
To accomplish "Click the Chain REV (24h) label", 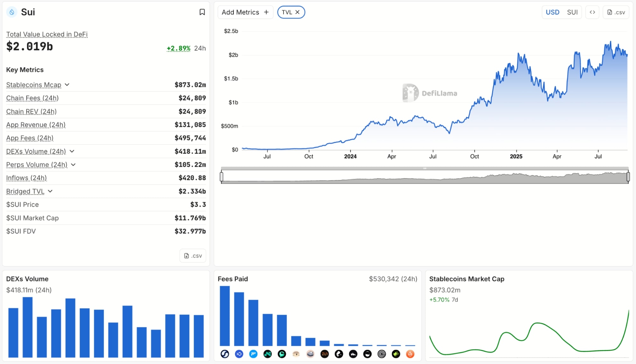I will point(31,111).
